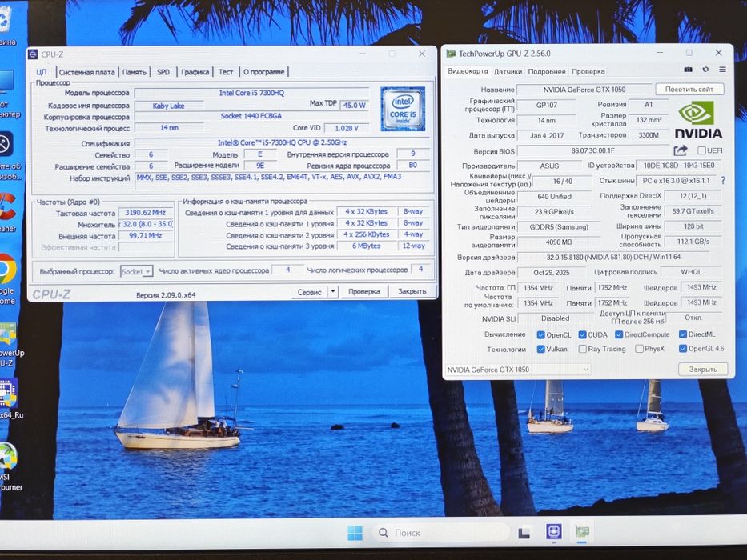The width and height of the screenshot is (747, 560).
Task: Open the TechPowerUp GPU-Z desktop shortcut
Action: [10, 344]
